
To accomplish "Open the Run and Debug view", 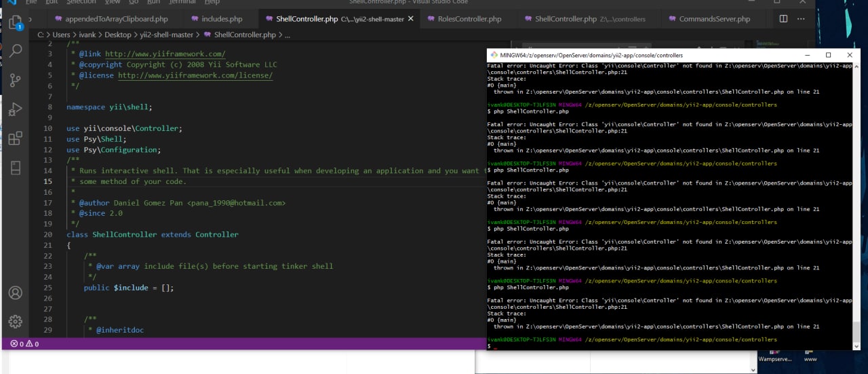I will tap(16, 109).
